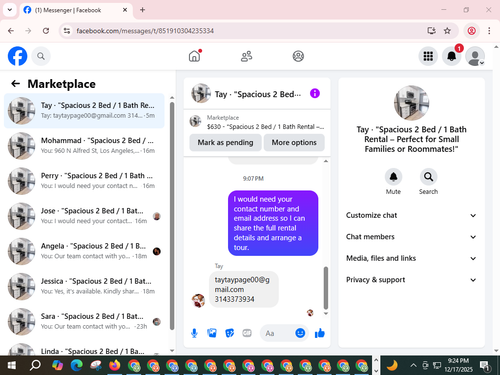Click Tay's listing thumbnail in right panel
500x375 pixels.
point(411,102)
